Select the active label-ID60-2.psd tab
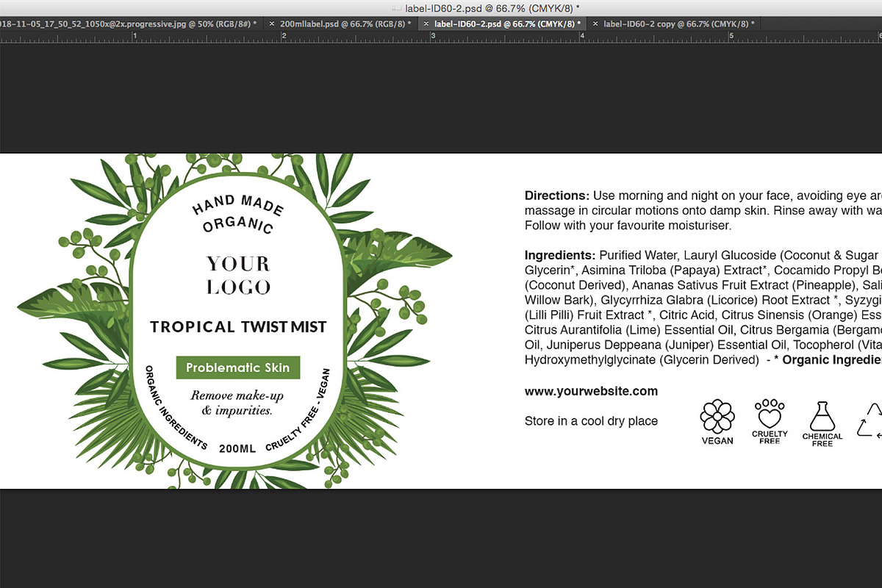 tap(507, 24)
